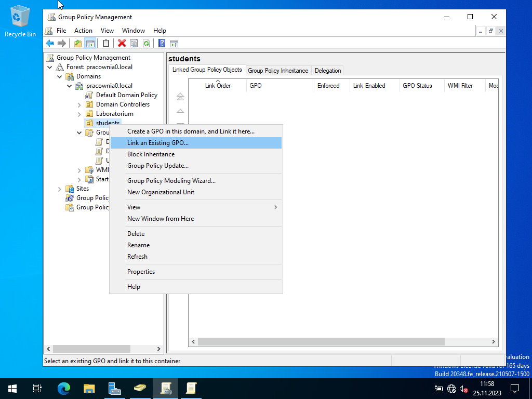The height and width of the screenshot is (399, 532).
Task: Click the Link Order column header
Action: (218, 86)
